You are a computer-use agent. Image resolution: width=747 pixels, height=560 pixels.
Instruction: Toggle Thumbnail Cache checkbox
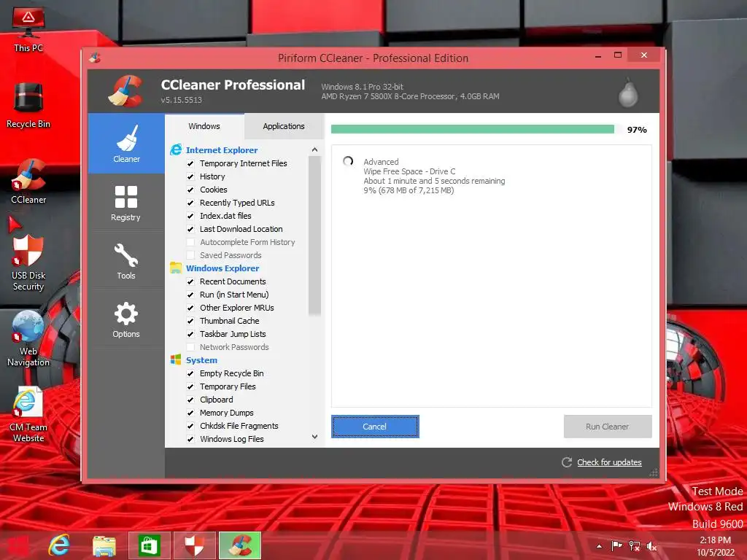pyautogui.click(x=190, y=321)
